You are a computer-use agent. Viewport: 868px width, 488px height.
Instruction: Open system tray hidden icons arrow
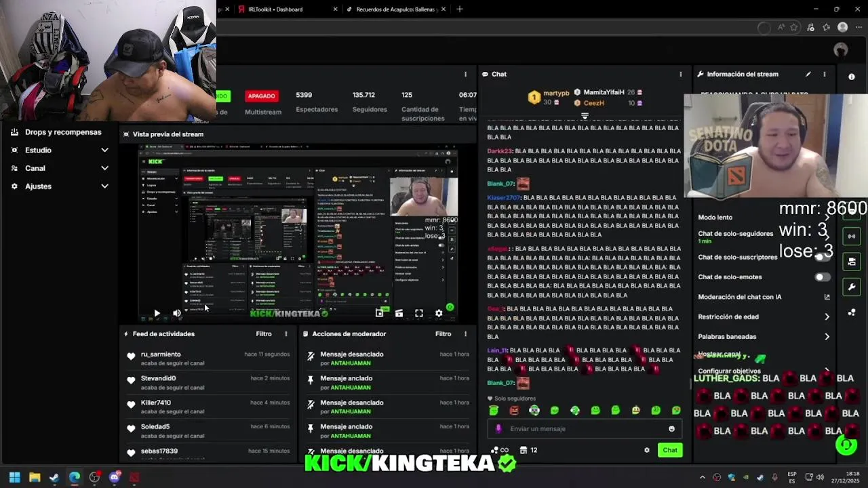click(702, 477)
